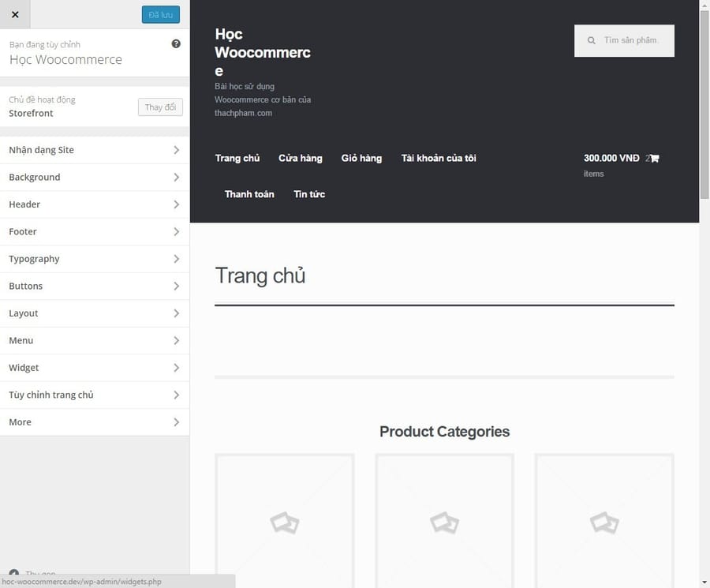The width and height of the screenshot is (710, 588).
Task: Go to Trang chủ nav menu item
Action: (x=237, y=158)
